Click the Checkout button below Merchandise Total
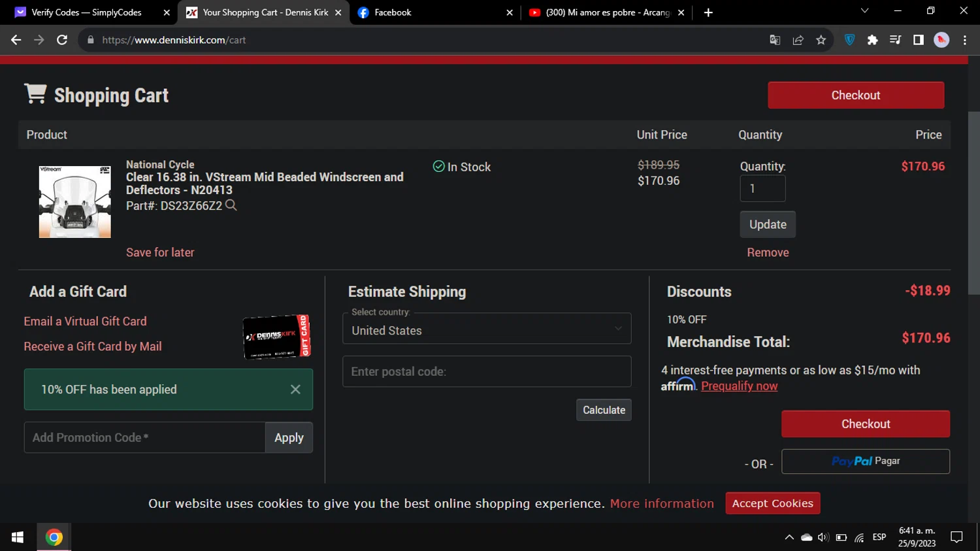Image resolution: width=980 pixels, height=551 pixels. pyautogui.click(x=866, y=424)
